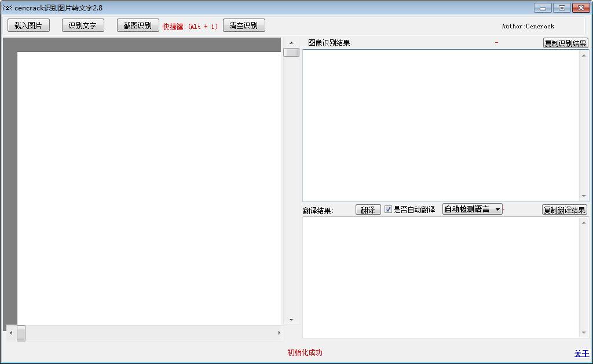The image size is (593, 364).
Task: Click the 翻译 translate button
Action: tap(368, 210)
